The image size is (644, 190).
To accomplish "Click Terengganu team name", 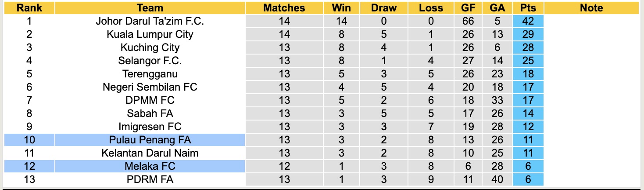I will tap(150, 74).
